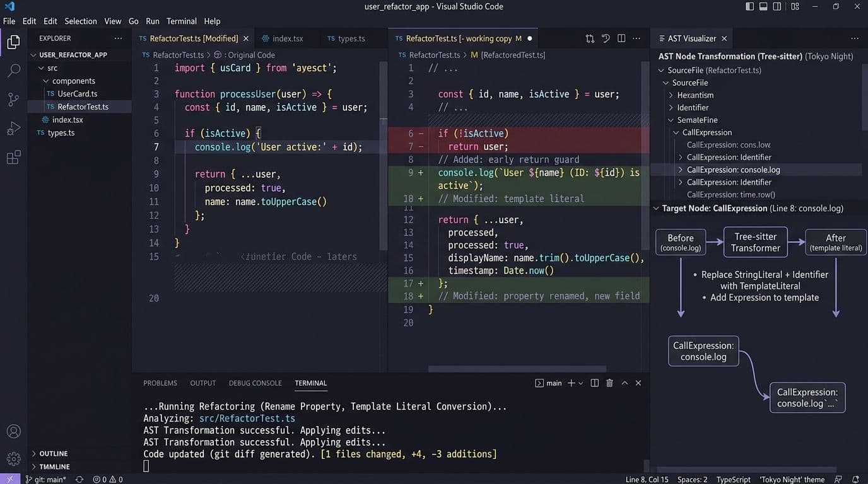Open the Extensions view
This screenshot has width=868, height=484.
pyautogui.click(x=13, y=158)
